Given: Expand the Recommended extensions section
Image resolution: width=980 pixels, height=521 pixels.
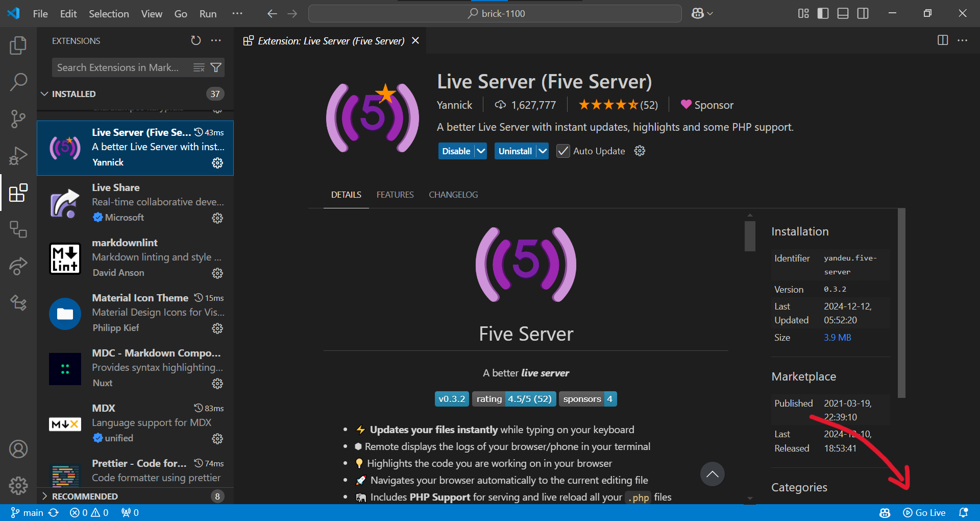Looking at the screenshot, I should click(x=85, y=496).
